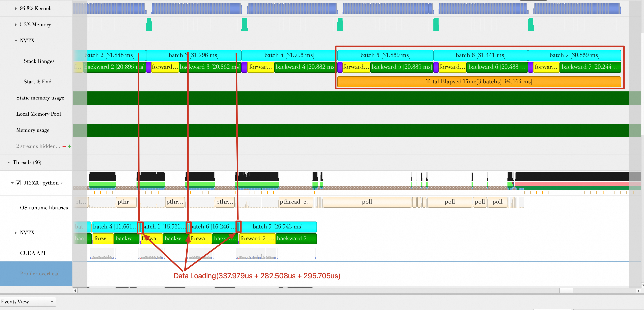
Task: Click green plus icon beside hidden streams
Action: click(69, 146)
